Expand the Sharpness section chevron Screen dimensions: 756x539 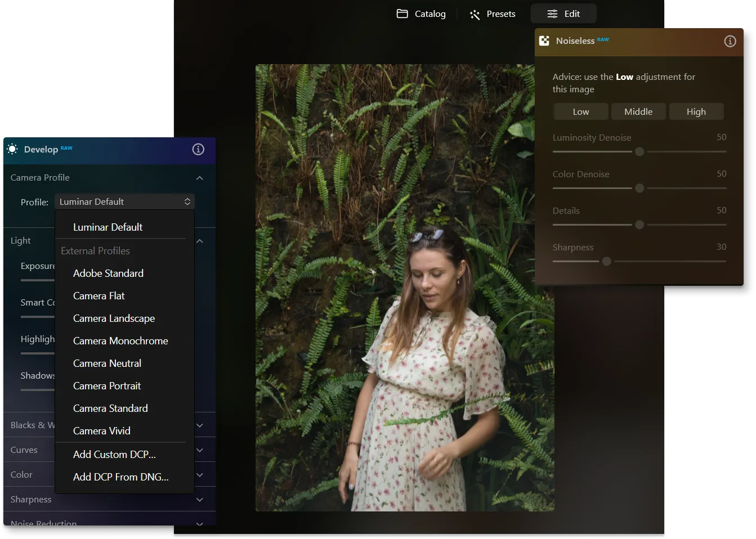tap(199, 500)
